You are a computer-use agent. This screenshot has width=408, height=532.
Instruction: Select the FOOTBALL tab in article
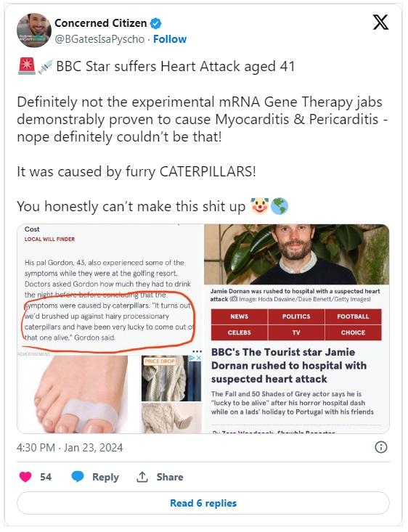click(x=353, y=316)
